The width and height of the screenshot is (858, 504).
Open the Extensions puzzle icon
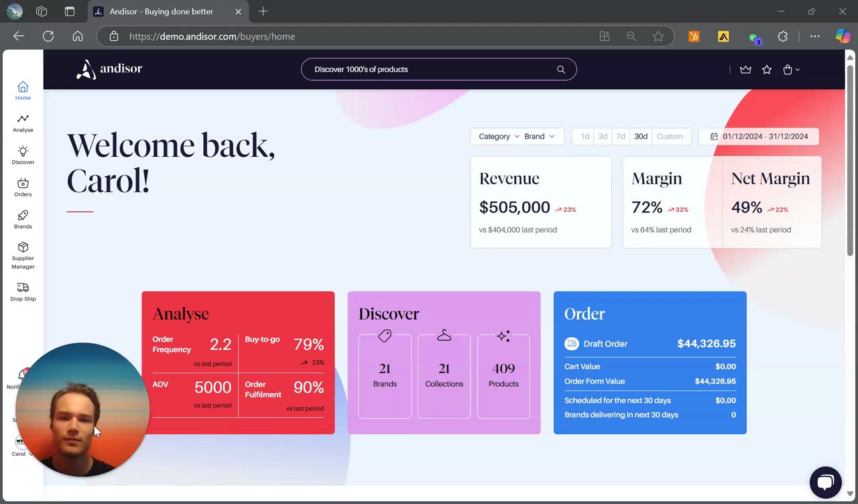[783, 37]
